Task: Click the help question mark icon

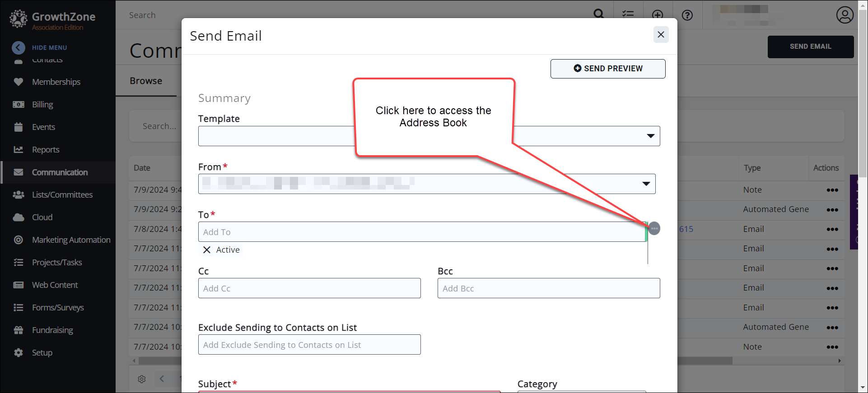Action: [x=687, y=15]
